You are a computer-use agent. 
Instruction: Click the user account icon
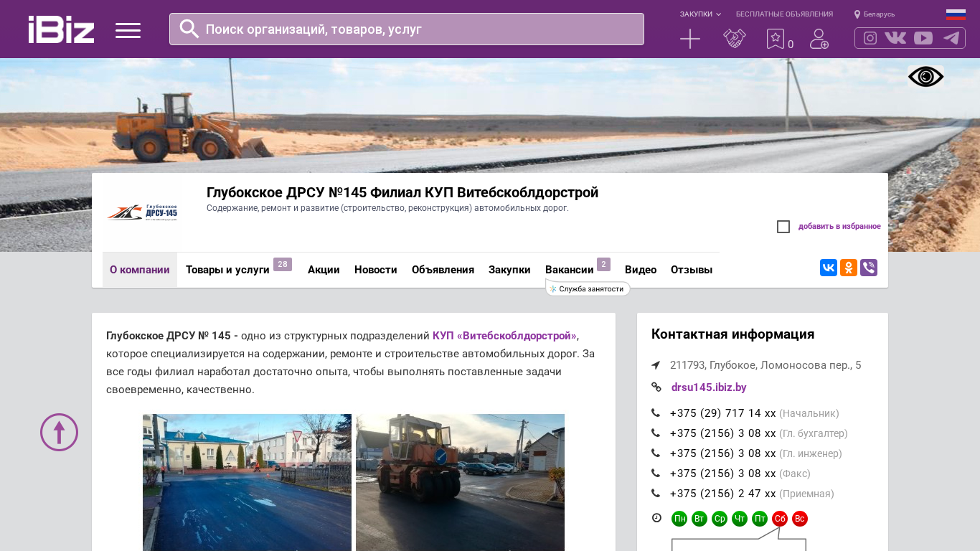pos(819,39)
